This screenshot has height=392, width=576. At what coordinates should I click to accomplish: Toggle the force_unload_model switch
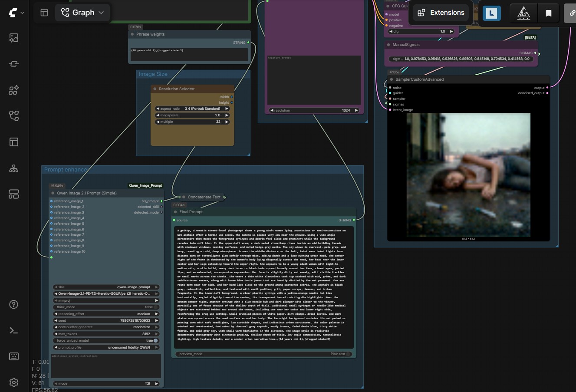pyautogui.click(x=155, y=340)
